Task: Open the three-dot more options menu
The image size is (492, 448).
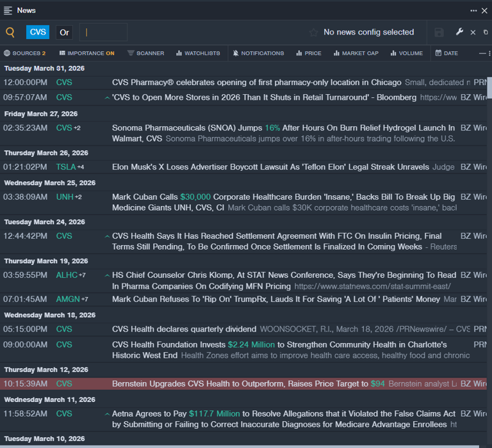Action: tap(473, 10)
